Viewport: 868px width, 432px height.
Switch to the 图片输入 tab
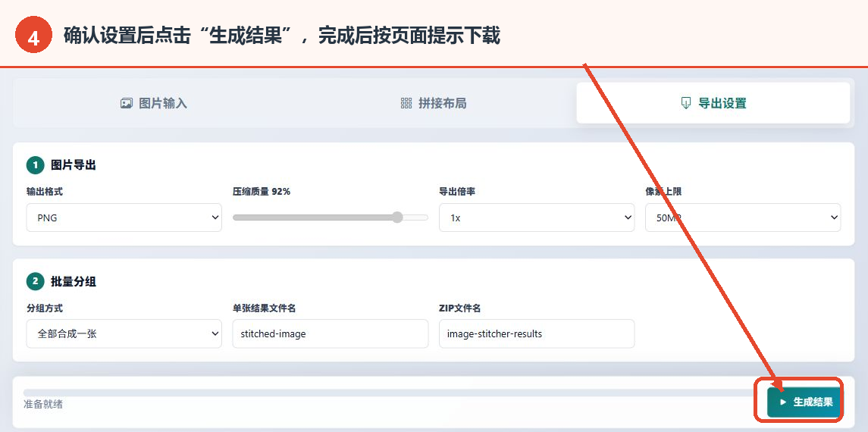click(154, 103)
